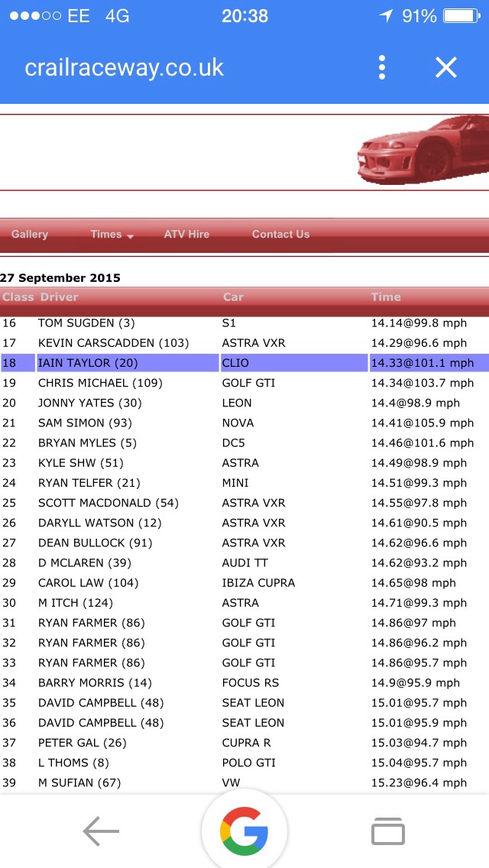
Task: Expand the Times dropdown menu
Action: tap(112, 235)
